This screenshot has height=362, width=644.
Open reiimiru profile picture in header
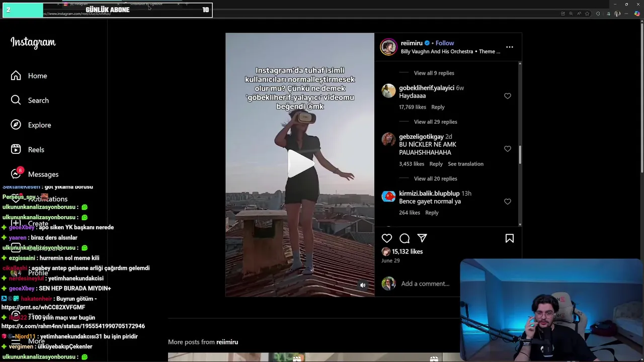click(388, 47)
